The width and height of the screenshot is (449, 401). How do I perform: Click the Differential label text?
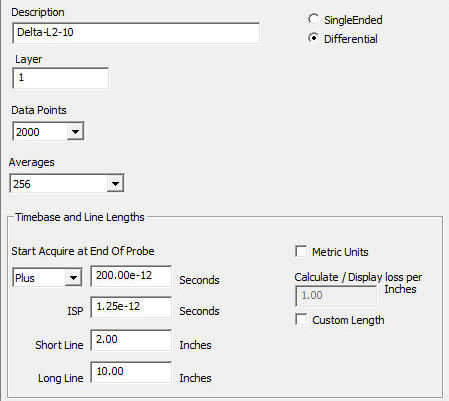point(351,39)
